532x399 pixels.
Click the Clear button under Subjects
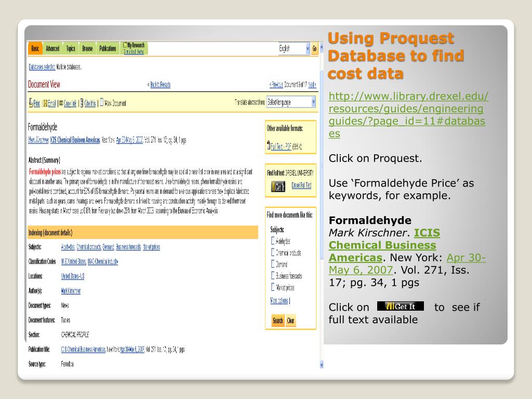pyautogui.click(x=291, y=321)
